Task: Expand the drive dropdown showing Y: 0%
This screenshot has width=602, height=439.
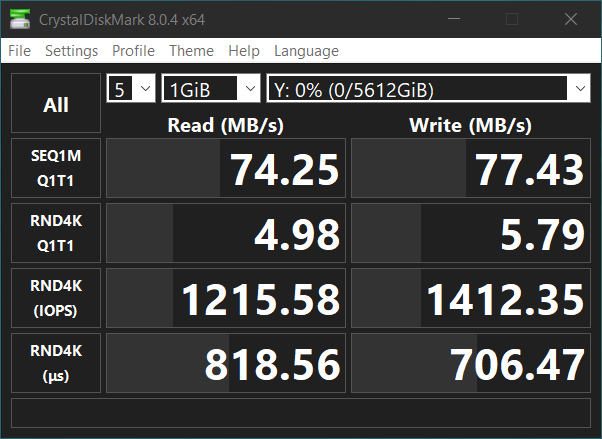Action: (428, 88)
